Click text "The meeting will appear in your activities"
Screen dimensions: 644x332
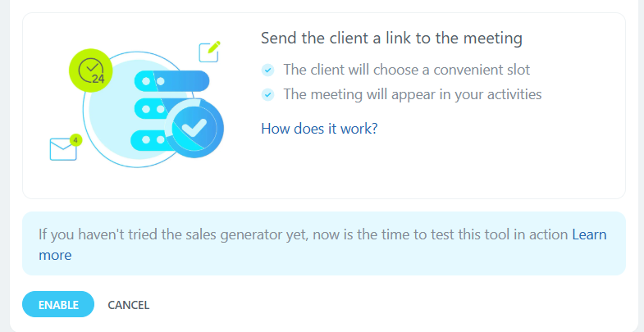(x=413, y=94)
